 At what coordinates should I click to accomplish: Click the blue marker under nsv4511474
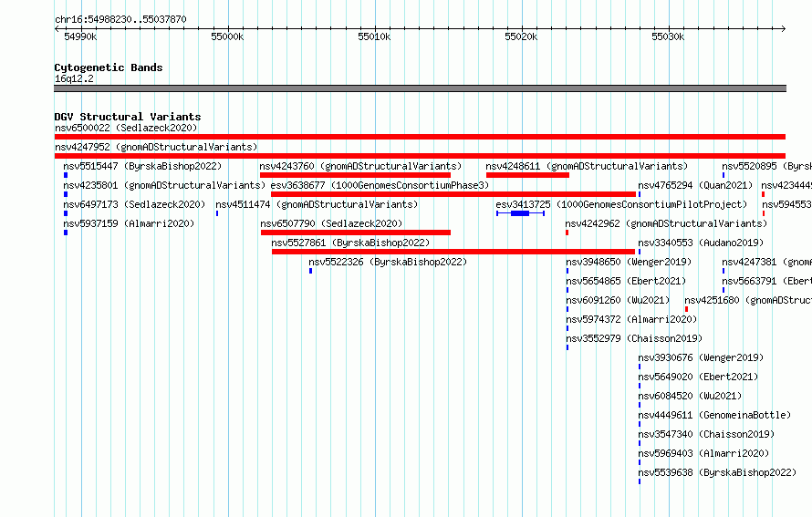217,213
